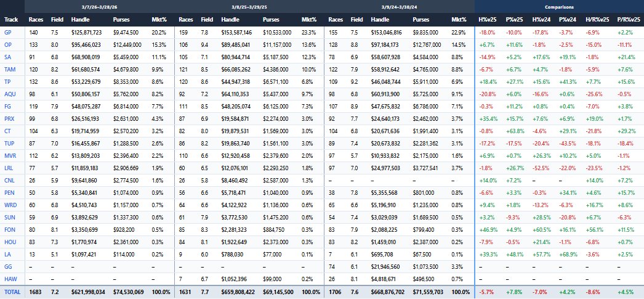Click the 3/7/26–3/28/26 period header
Screen dimensions: 644x299
(99, 7)
